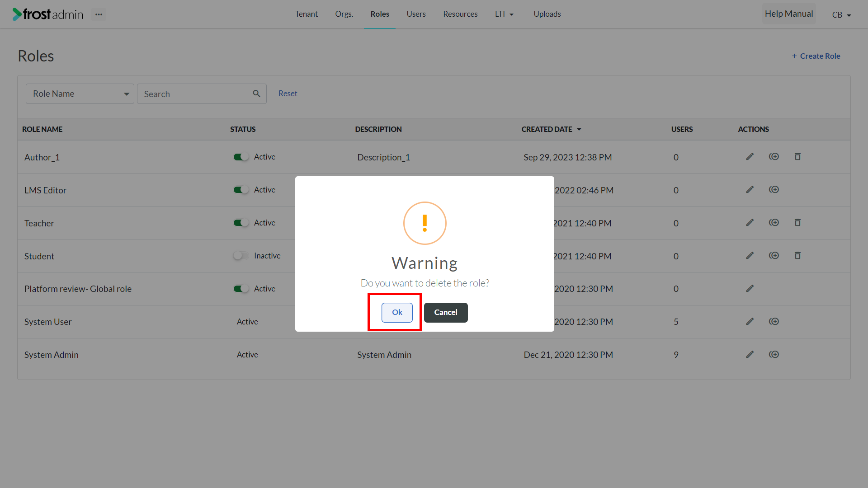Open the Orgs. tab
Viewport: 868px width, 488px height.
[x=344, y=14]
